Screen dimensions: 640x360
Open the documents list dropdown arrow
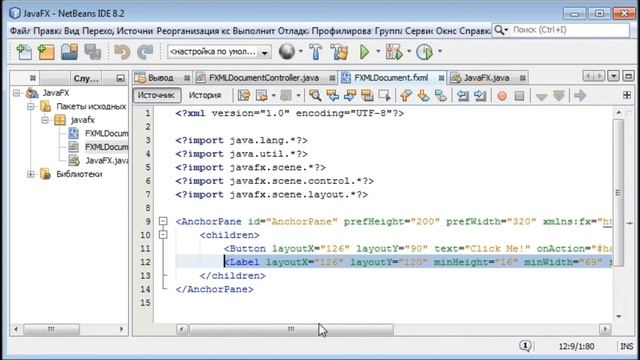coord(613,76)
